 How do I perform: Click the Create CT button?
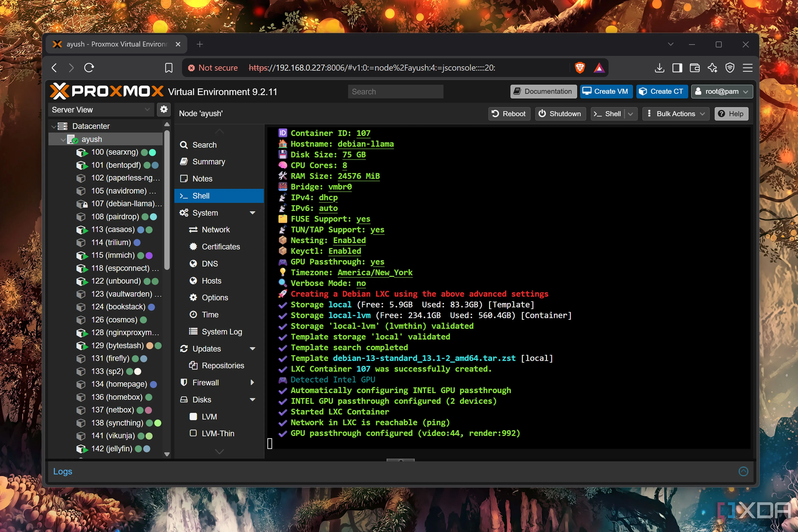(x=662, y=91)
